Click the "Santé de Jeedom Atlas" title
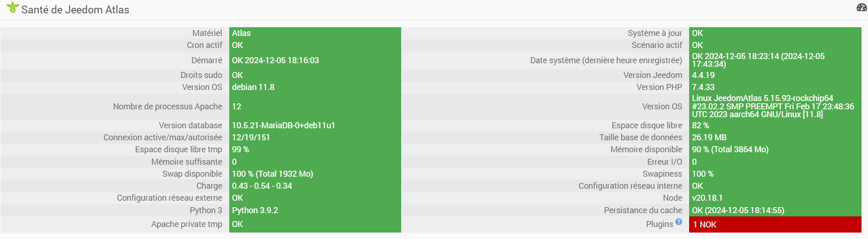Viewport: 868px width, 239px height. tap(75, 10)
